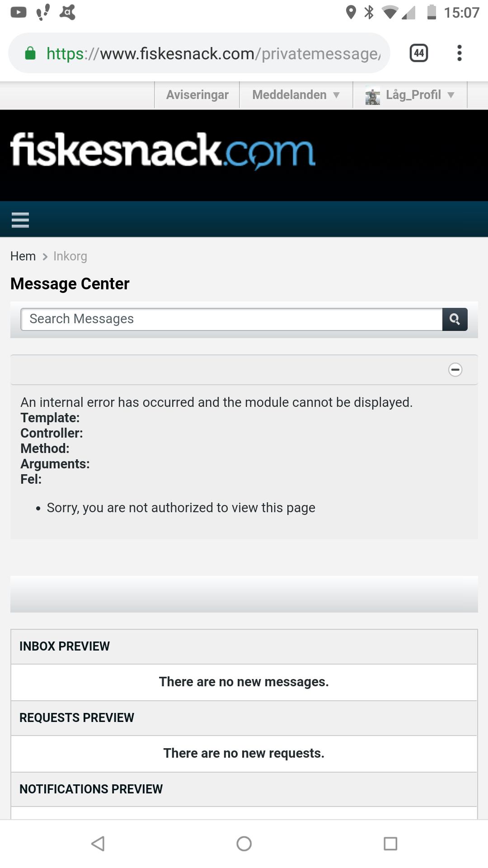Open the hamburger navigation menu
Screen dimensions: 488x868
(20, 220)
